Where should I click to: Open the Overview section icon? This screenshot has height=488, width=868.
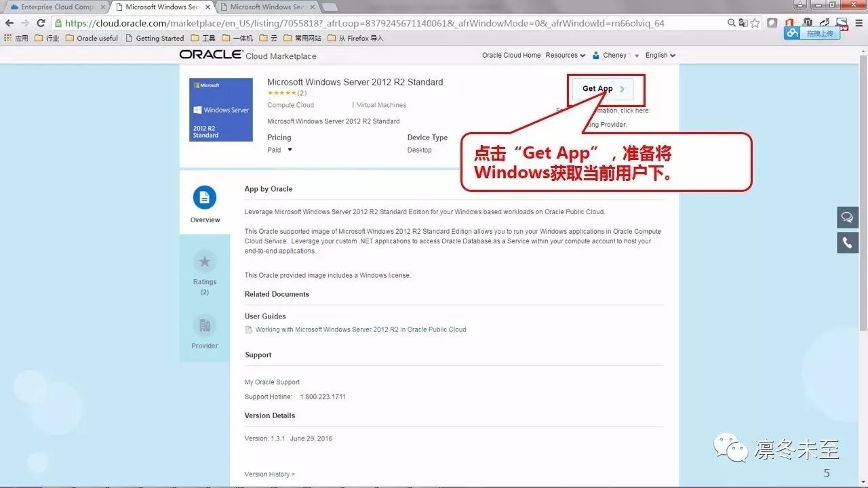pyautogui.click(x=205, y=197)
